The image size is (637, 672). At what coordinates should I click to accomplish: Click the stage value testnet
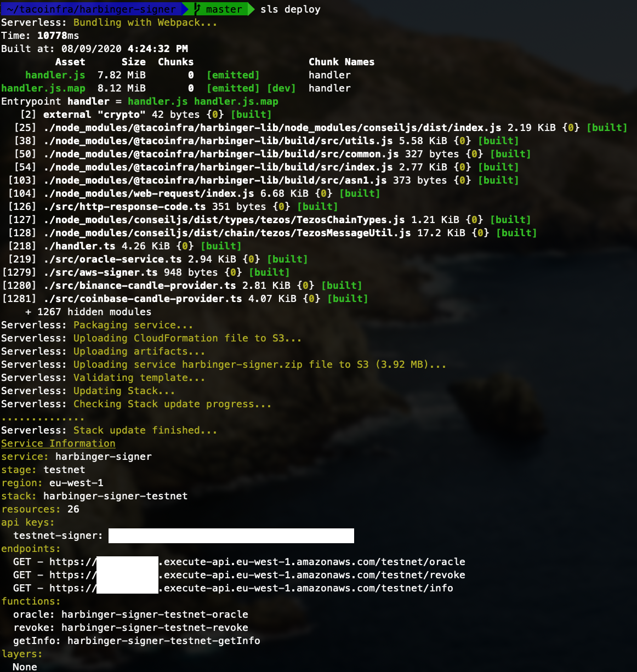[x=64, y=470]
